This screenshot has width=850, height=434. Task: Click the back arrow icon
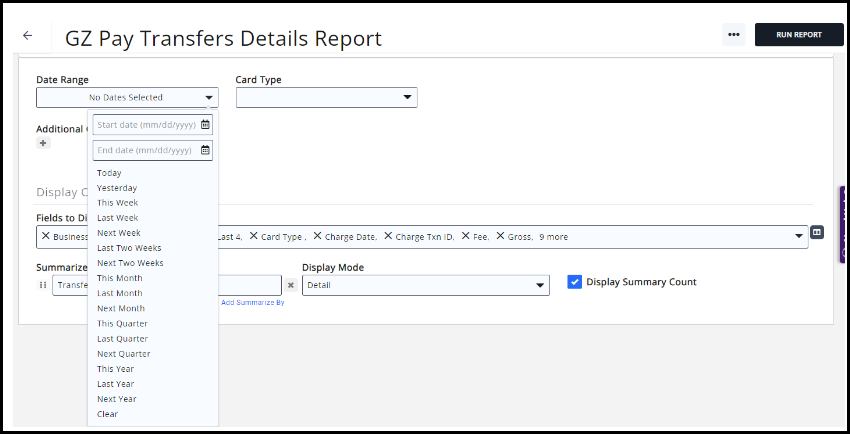pos(27,35)
